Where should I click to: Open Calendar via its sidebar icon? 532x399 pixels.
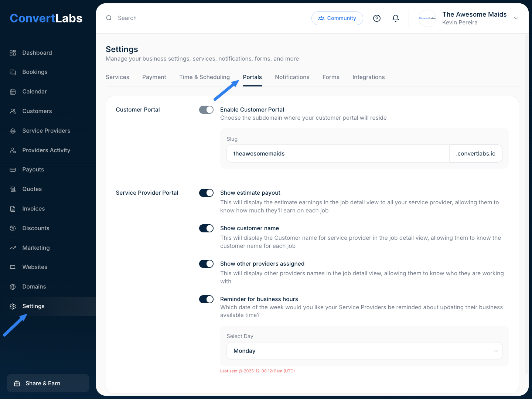click(13, 92)
